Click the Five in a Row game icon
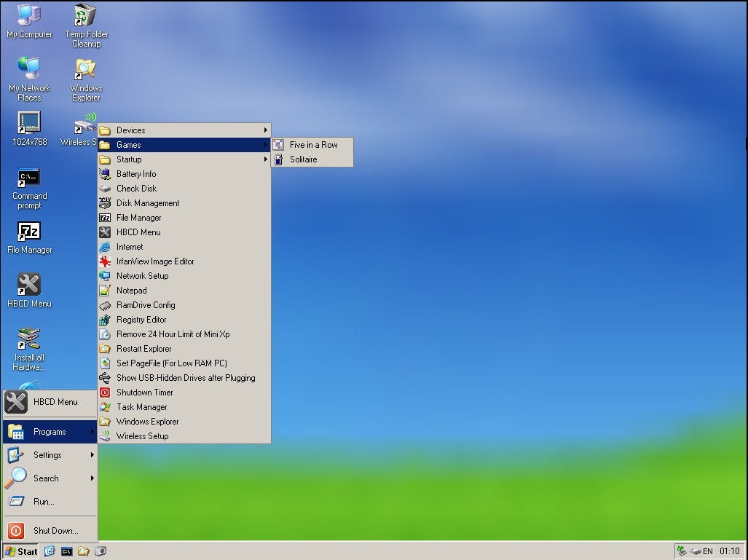Screen dimensions: 748x560 (278, 144)
